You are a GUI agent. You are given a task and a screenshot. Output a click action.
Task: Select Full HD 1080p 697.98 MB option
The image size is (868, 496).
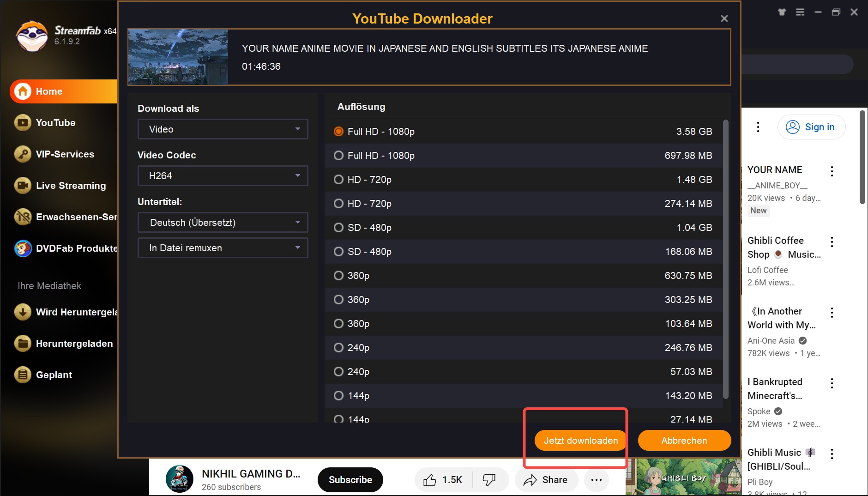[524, 156]
